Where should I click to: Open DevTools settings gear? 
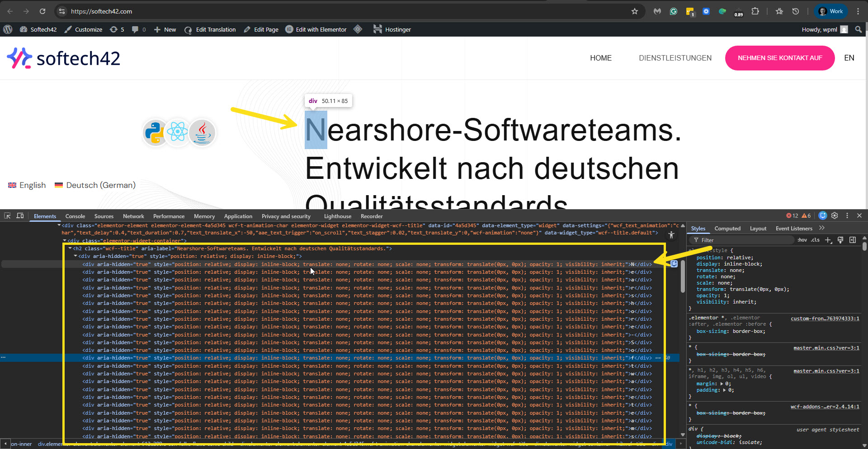(x=835, y=216)
